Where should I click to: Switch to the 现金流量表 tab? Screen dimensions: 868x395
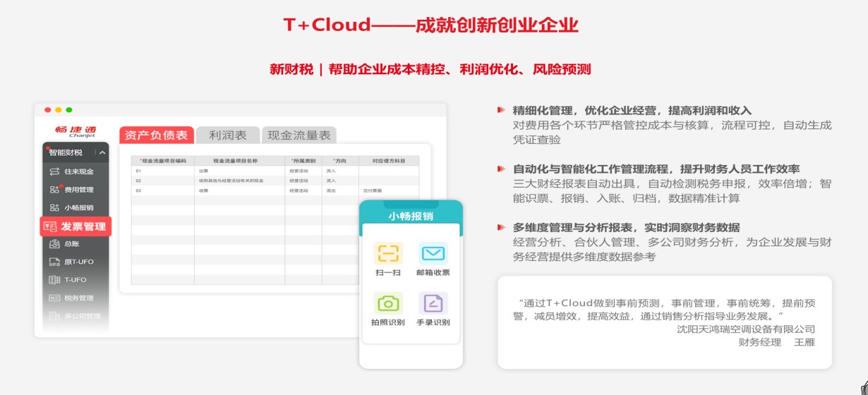point(299,135)
